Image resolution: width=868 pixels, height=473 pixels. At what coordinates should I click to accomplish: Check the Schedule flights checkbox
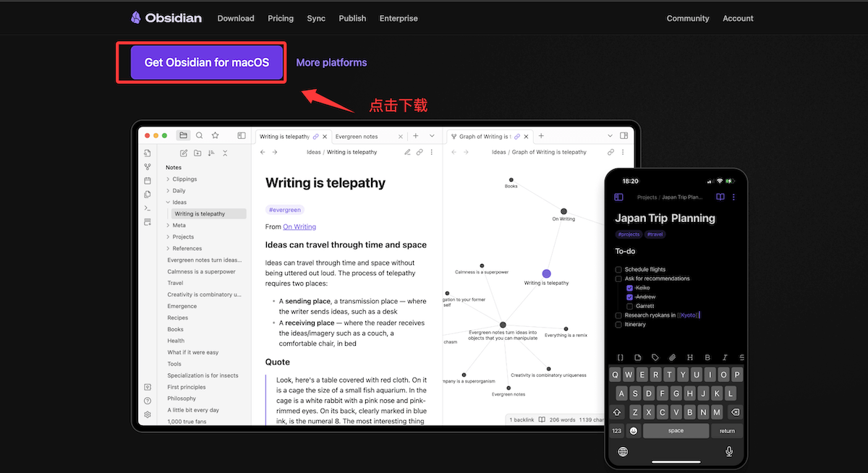(x=618, y=270)
